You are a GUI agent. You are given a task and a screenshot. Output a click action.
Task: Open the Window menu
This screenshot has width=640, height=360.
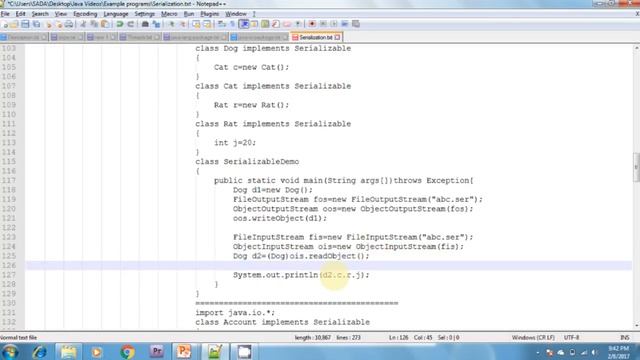point(236,14)
